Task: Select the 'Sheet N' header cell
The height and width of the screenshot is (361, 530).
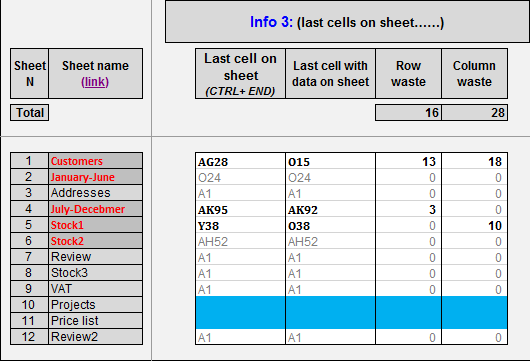Action: (x=30, y=73)
